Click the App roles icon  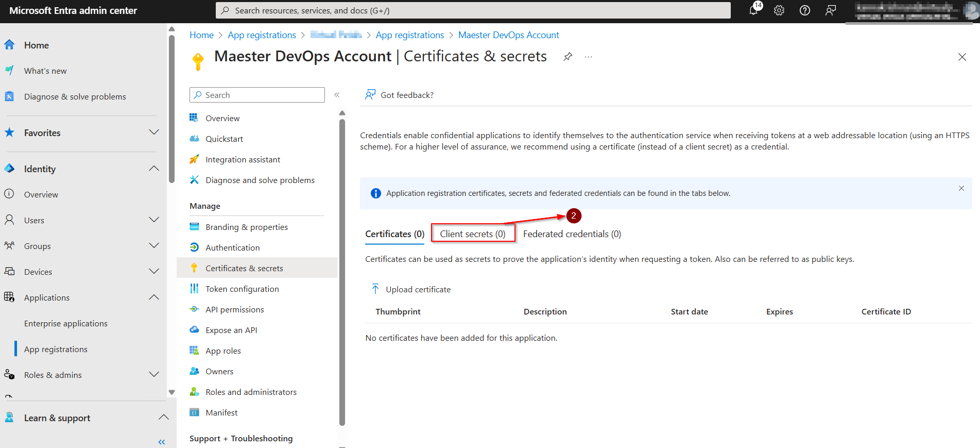(194, 351)
